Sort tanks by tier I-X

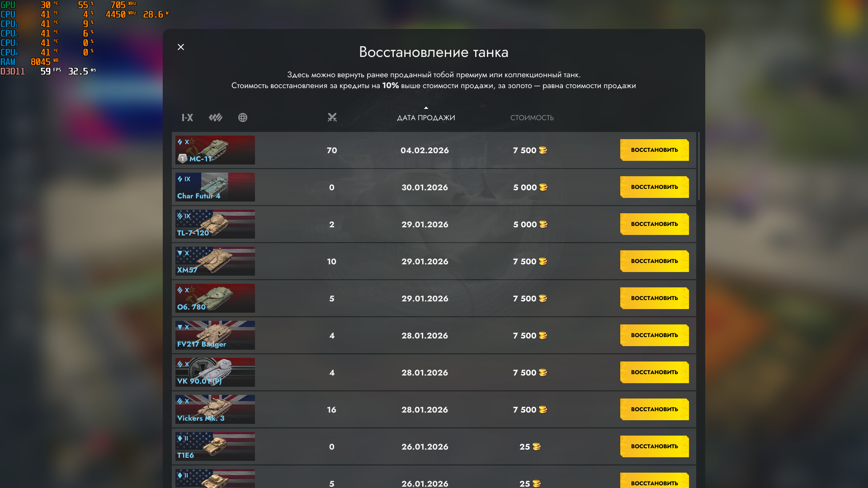pos(187,117)
